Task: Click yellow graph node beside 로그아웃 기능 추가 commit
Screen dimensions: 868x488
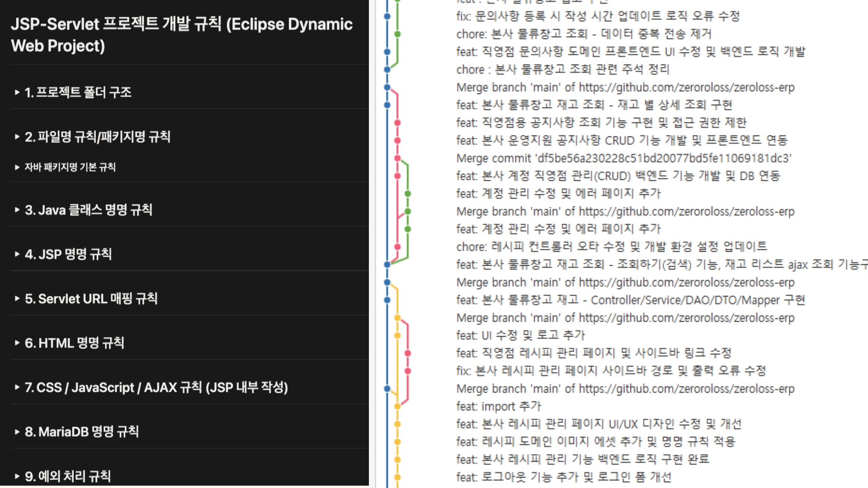Action: pyautogui.click(x=397, y=477)
